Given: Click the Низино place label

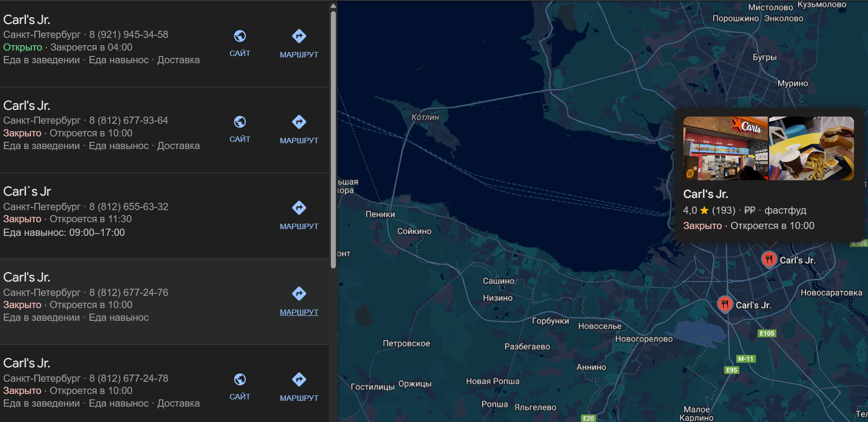Looking at the screenshot, I should pos(498,298).
